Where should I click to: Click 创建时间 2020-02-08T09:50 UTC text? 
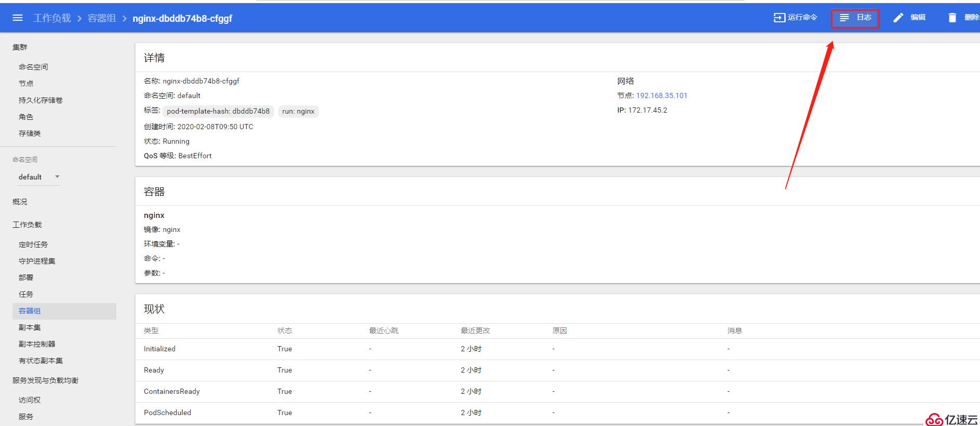click(x=198, y=127)
